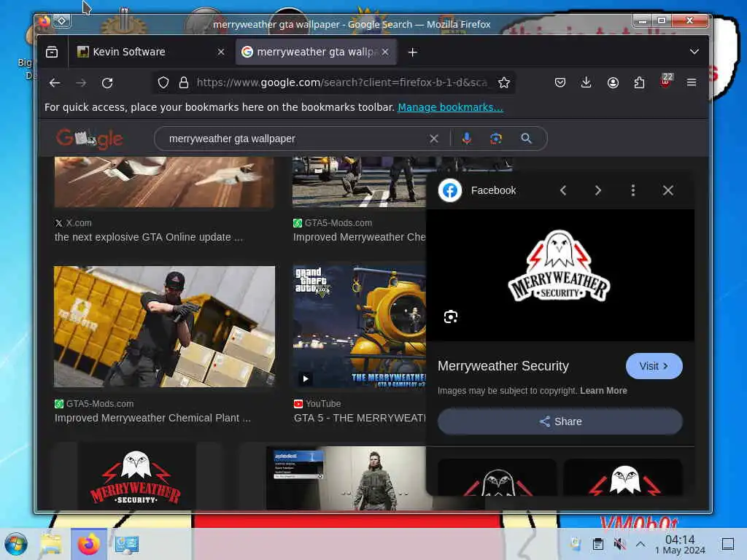Click the Manage bookmarks link

point(450,107)
